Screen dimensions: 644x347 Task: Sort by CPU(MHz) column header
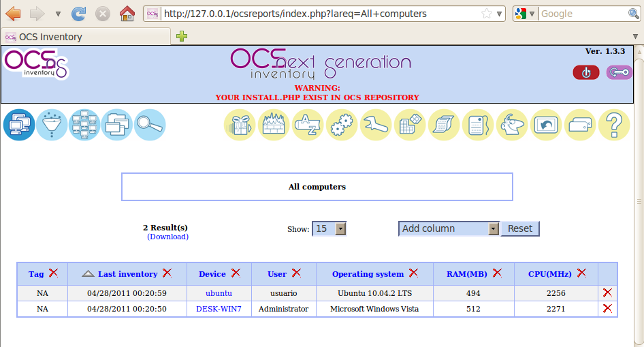click(550, 274)
